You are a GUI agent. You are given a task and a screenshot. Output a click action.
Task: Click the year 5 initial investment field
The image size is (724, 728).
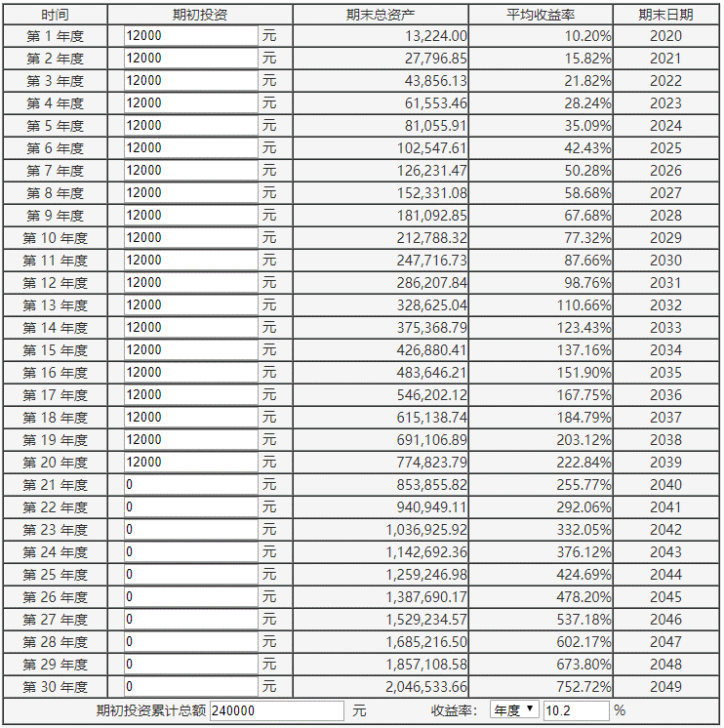coord(190,125)
